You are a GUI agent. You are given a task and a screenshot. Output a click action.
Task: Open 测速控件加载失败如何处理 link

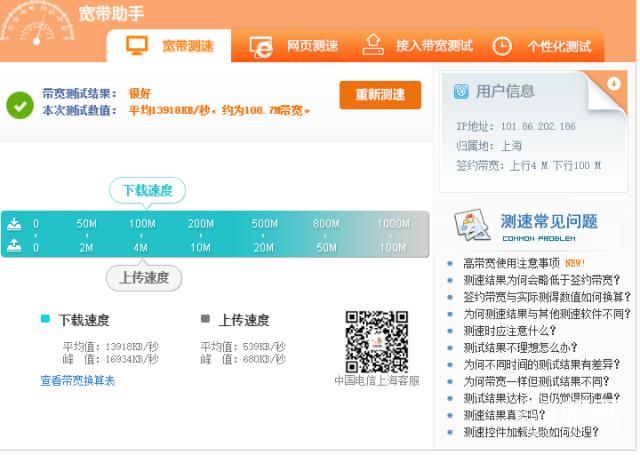point(531,432)
